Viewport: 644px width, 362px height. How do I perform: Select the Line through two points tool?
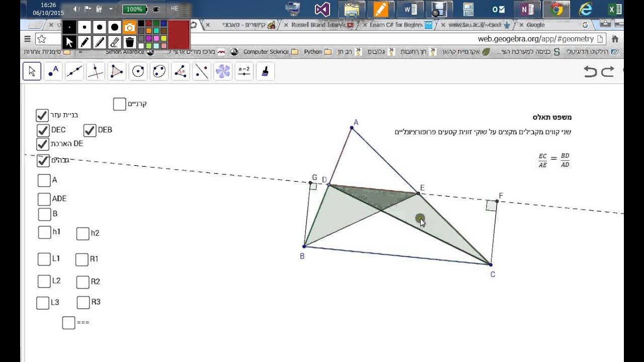74,71
